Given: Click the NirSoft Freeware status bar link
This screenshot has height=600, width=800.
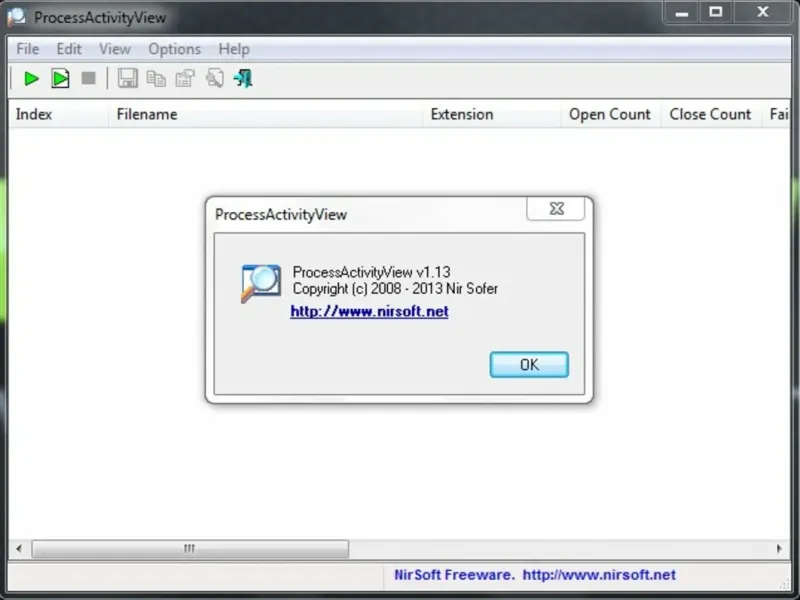Looking at the screenshot, I should [x=535, y=575].
